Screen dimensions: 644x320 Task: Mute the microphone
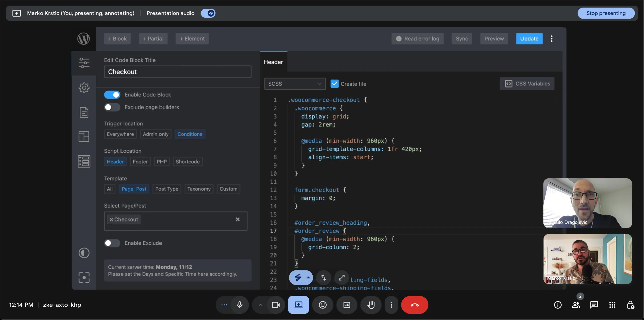click(x=239, y=305)
